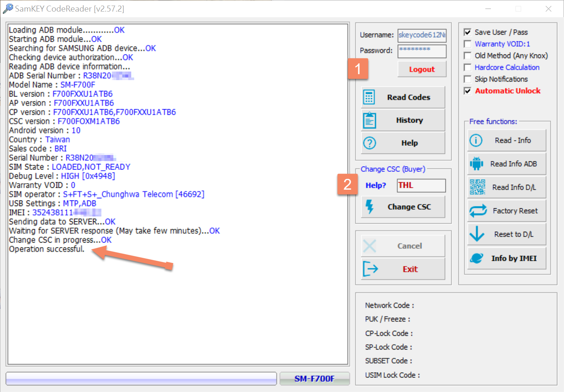This screenshot has height=392, width=564.
Task: Click the CSC code field containing THL
Action: [x=421, y=186]
